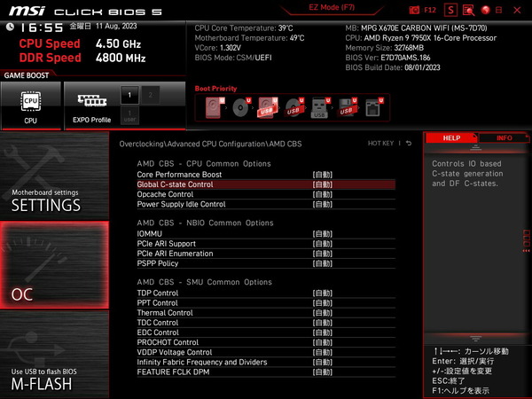
Task: Click the 16:55 time display
Action: coord(42,27)
